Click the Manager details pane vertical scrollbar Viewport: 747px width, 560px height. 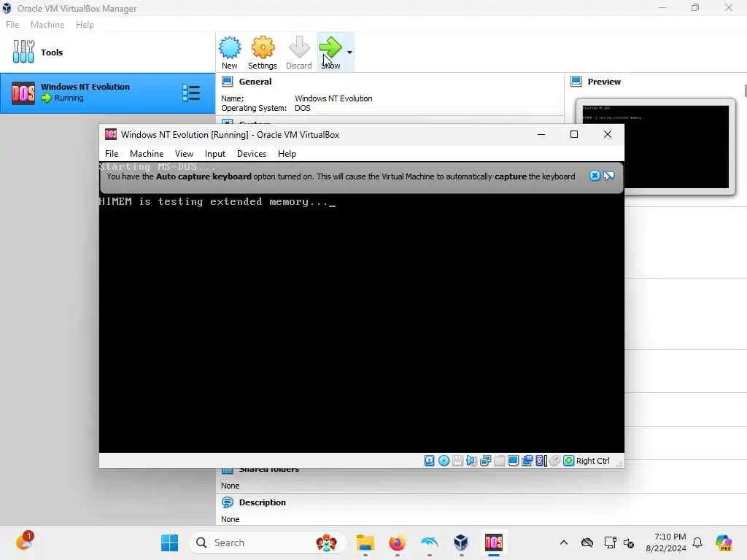[745, 90]
